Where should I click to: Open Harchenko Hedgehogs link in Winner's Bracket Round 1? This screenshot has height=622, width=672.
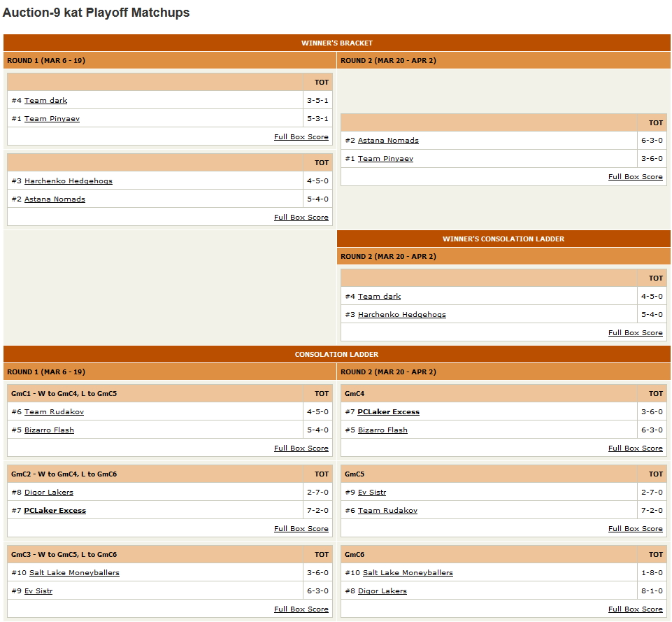[x=68, y=181]
